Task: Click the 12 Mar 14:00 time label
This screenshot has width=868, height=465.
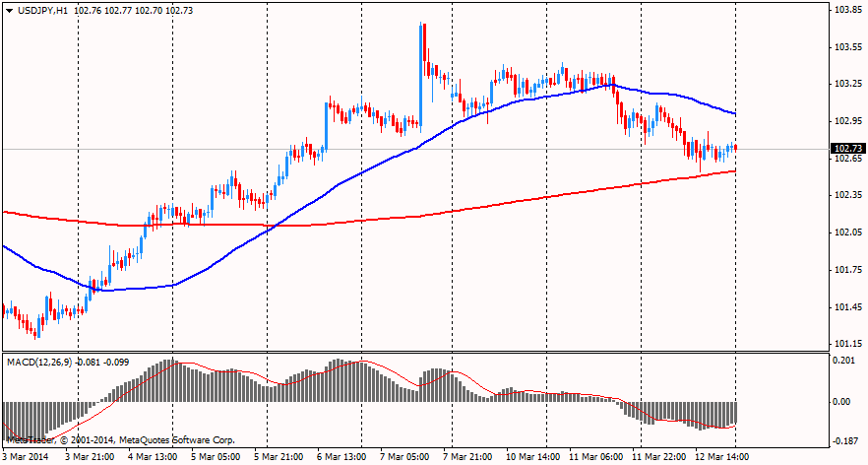Action: pyautogui.click(x=722, y=457)
